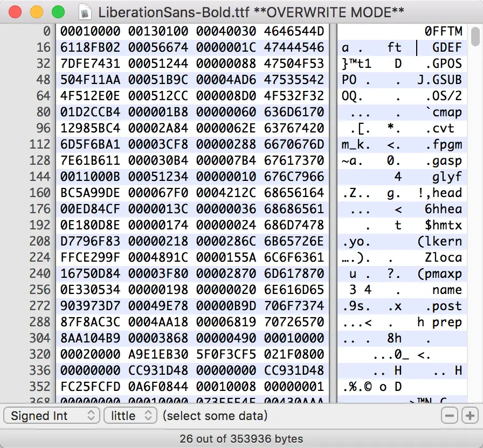Image resolution: width=483 pixels, height=448 pixels.
Task: Select hex group 6E616D65 at offset 256
Action: [294, 290]
